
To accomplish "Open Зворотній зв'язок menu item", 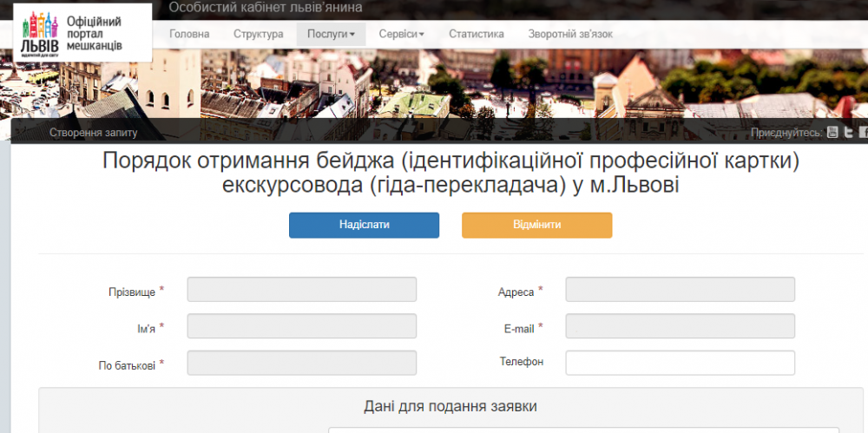I will pos(571,35).
